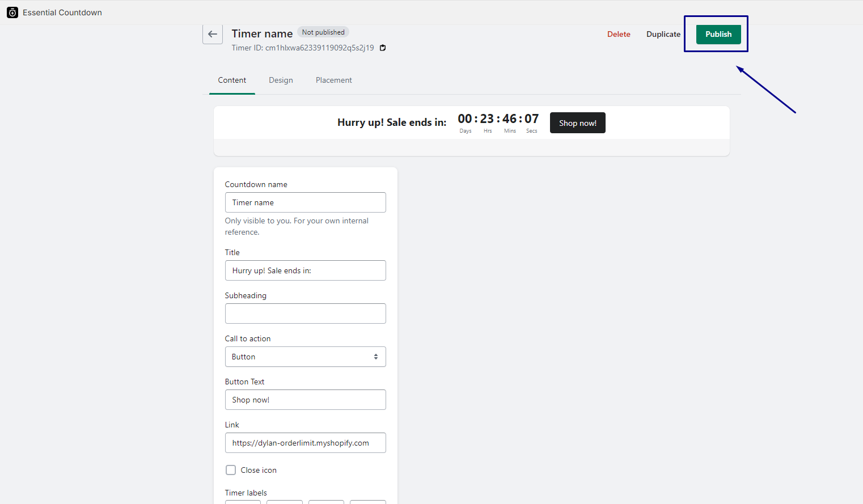Open the Call to action dropdown
This screenshot has height=504, width=863.
click(x=306, y=357)
